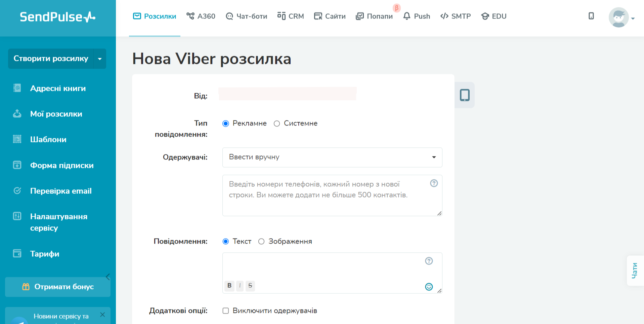Viewport: 644px width, 324px height.
Task: Open the emoji picker
Action: [x=429, y=287]
